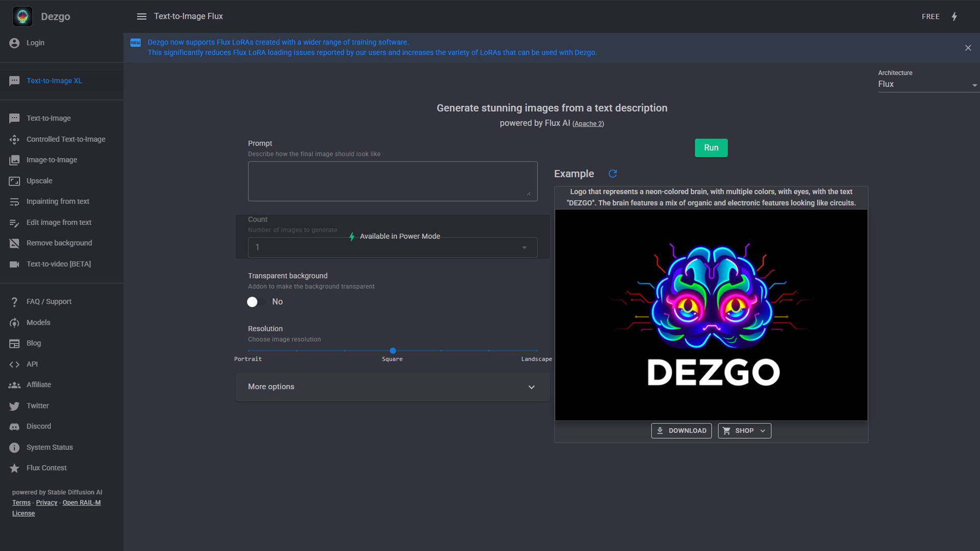This screenshot has width=980, height=551.
Task: Click the 'Available in Power Mode' label
Action: [400, 236]
